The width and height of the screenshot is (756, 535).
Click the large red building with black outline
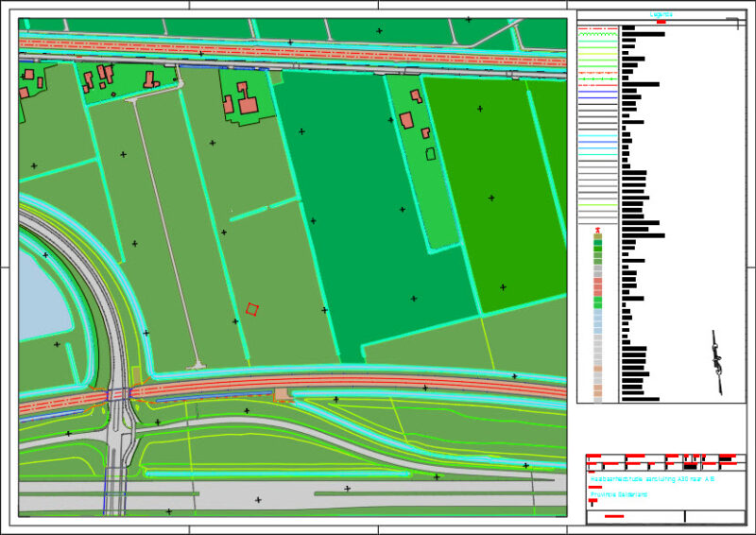[249, 104]
